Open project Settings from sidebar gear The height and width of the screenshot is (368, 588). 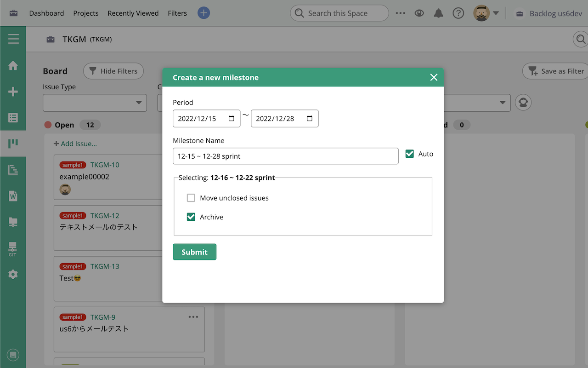pos(13,275)
